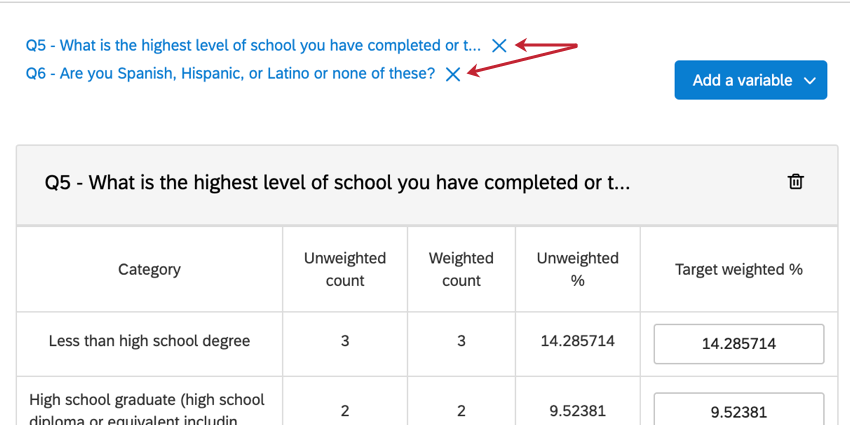Open the Add a variable chevron
The image size is (850, 425).
click(x=810, y=81)
